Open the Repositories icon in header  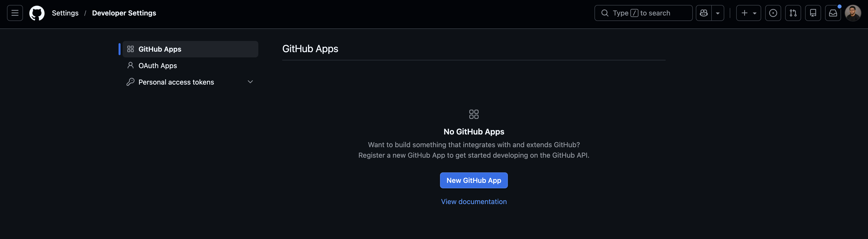(x=813, y=13)
